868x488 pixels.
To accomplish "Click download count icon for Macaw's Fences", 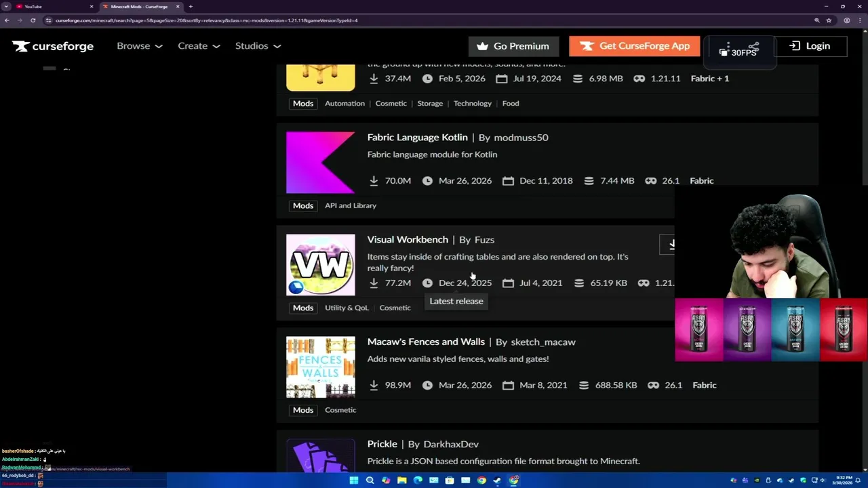I will point(374,385).
